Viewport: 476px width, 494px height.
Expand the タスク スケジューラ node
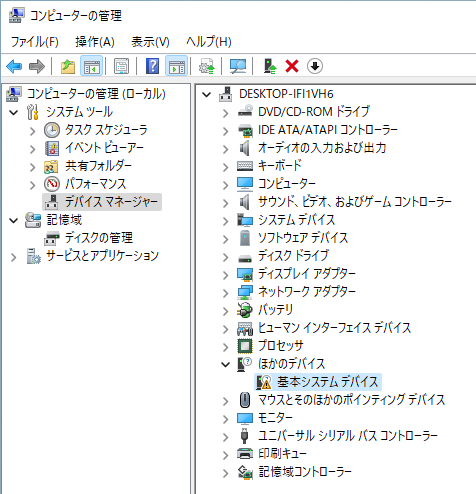pos(32,131)
